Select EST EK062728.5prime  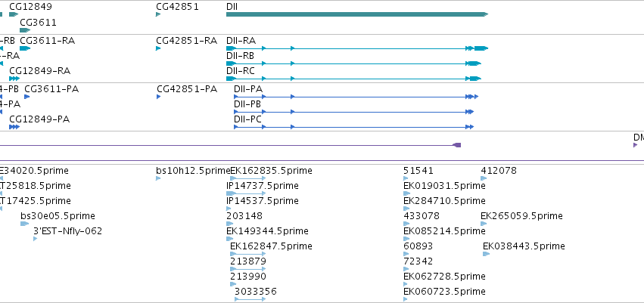(x=406, y=285)
